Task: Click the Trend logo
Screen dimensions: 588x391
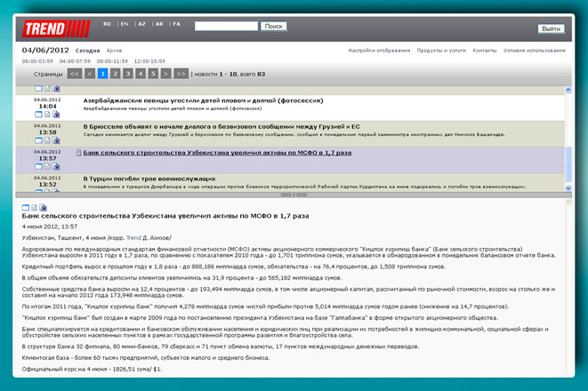Action: click(x=56, y=28)
